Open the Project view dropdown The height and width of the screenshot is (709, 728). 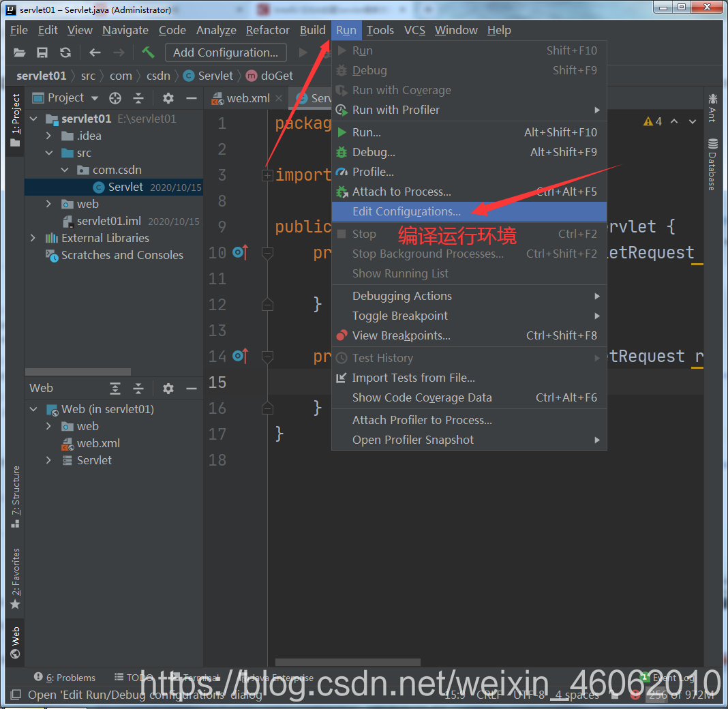(95, 98)
